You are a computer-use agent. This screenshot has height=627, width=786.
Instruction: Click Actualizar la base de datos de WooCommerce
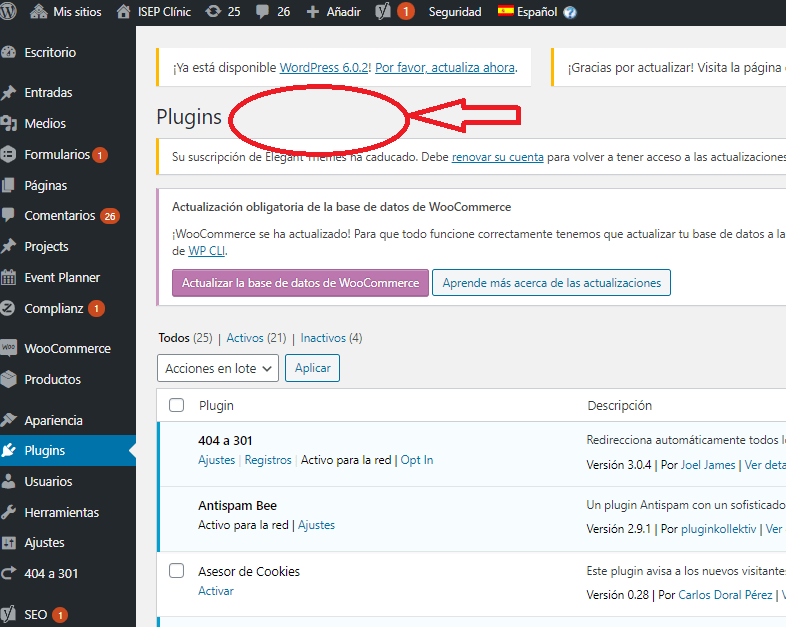(300, 283)
